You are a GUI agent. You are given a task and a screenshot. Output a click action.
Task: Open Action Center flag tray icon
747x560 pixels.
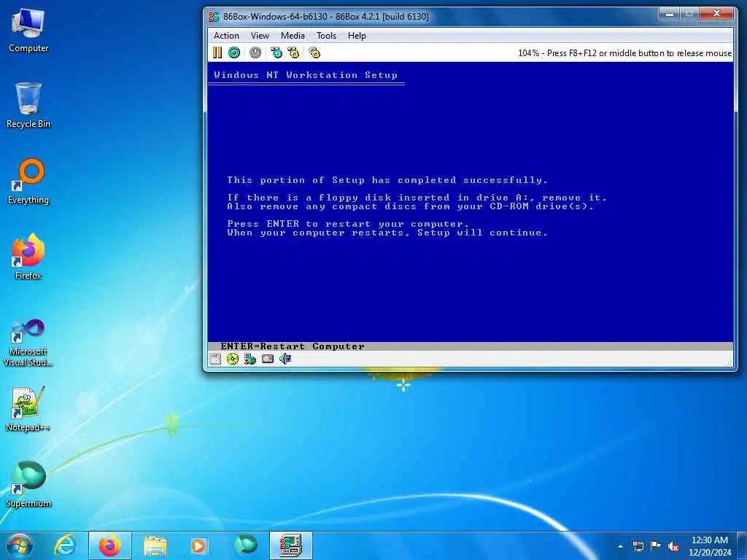pos(656,546)
